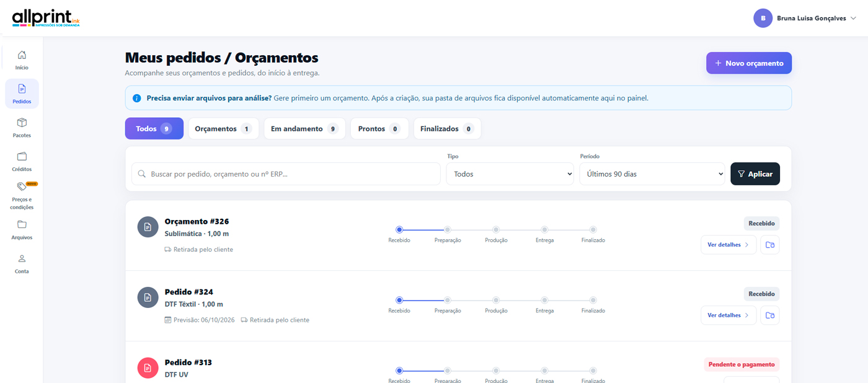
Task: Click the Preparação step marker of Orçamento #326
Action: pos(448,229)
